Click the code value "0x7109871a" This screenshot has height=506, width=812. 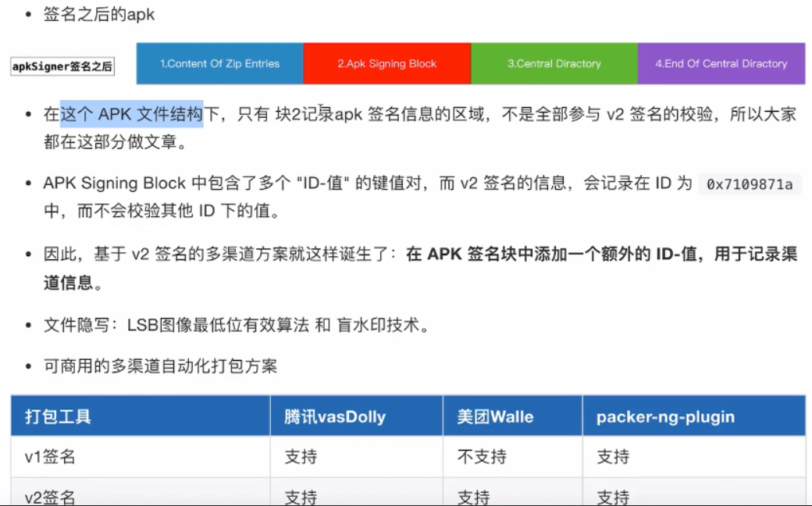750,184
